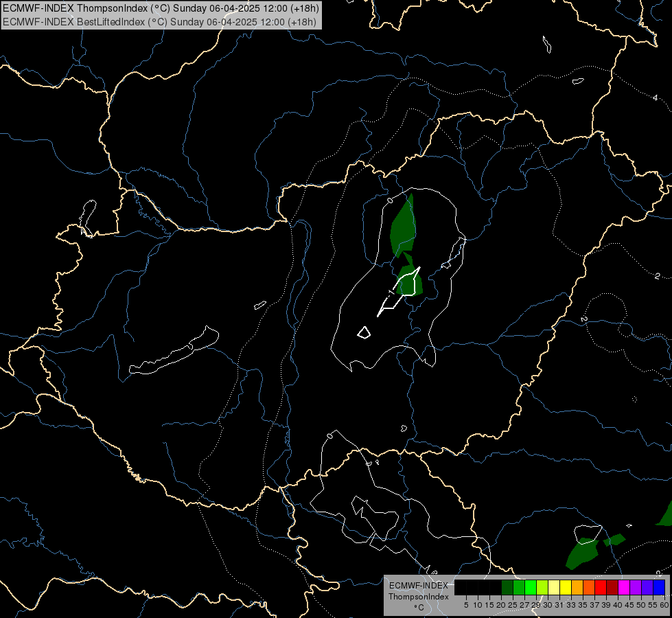This screenshot has width=672, height=618.
Task: Click legend tick value 55
Action: 653,605
